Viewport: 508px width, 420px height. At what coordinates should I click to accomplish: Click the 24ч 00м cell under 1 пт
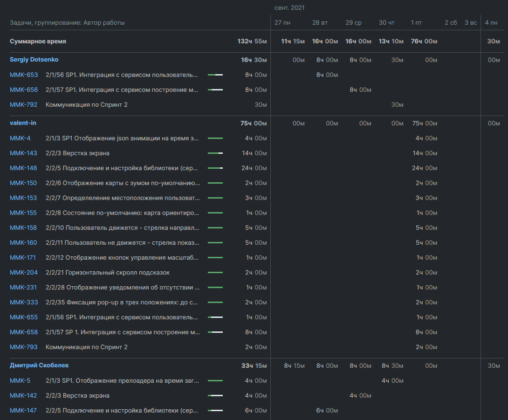424,168
